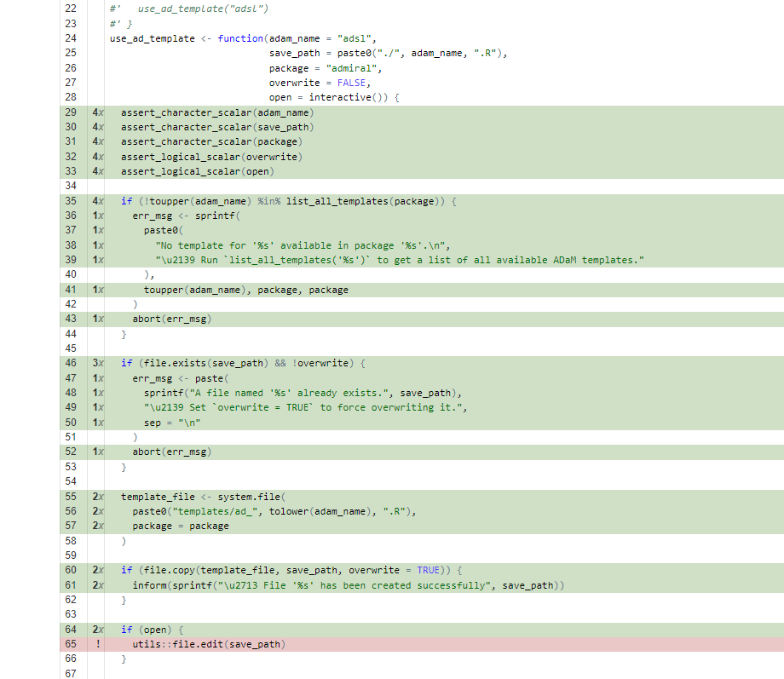Click 'has been created successfully' inform line

pos(348,585)
